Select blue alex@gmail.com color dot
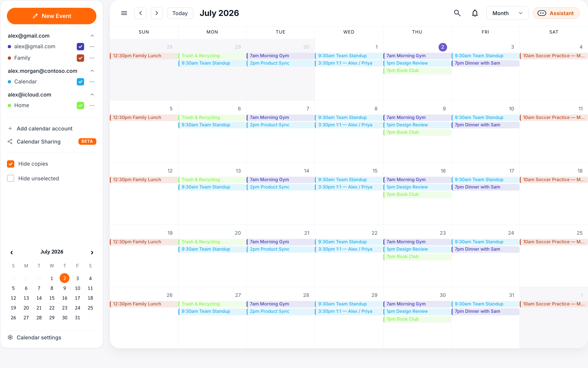This screenshot has width=588, height=368. point(9,46)
